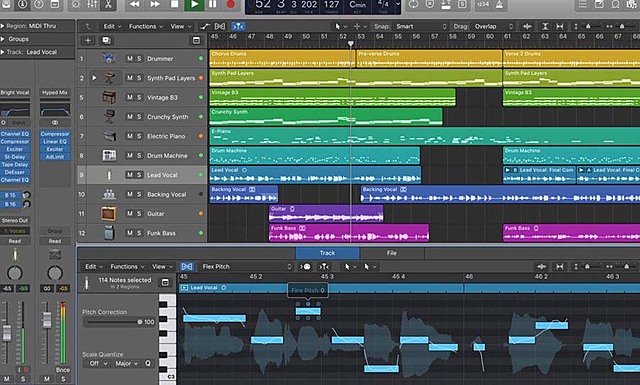Expand the Track: Lead Vocal disclosure triangle
Image resolution: width=640 pixels, height=385 pixels.
[x=2, y=52]
